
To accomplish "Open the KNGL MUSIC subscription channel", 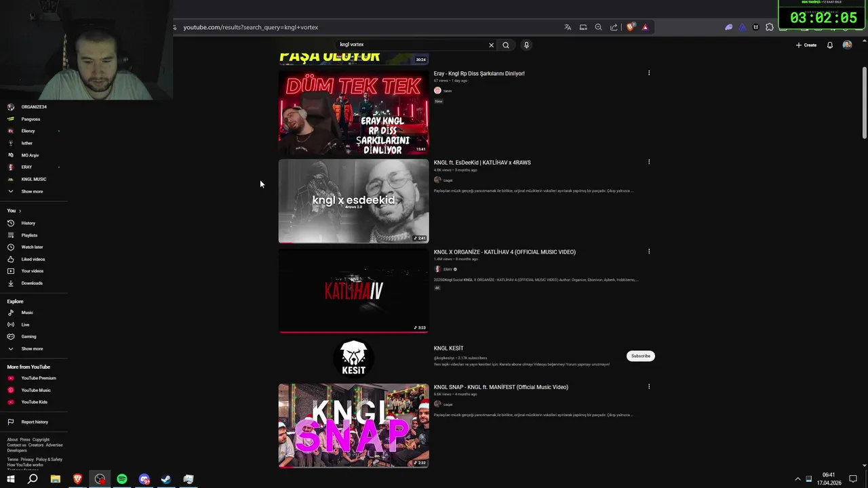I will (34, 179).
